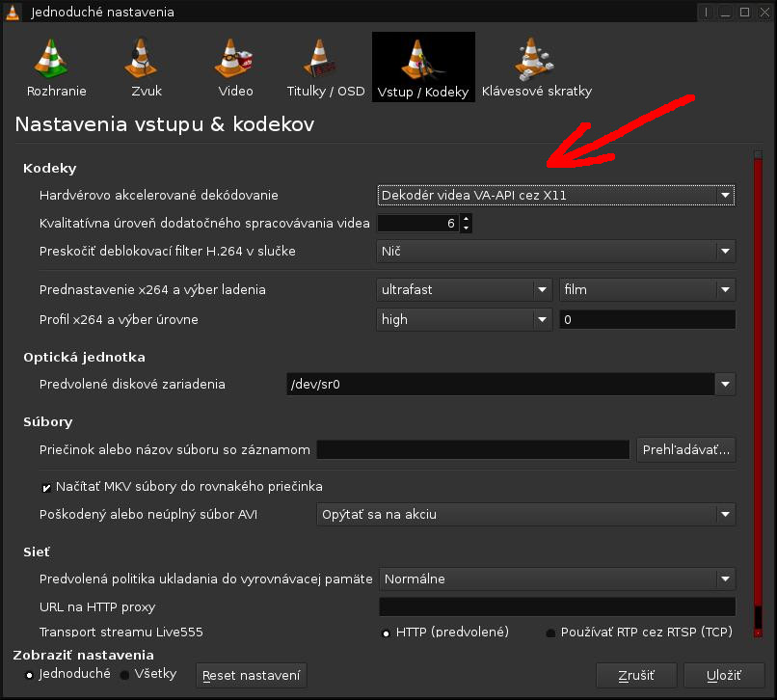This screenshot has width=777, height=700.
Task: Expand default disc device combo '/dev/sr0'
Action: click(725, 384)
